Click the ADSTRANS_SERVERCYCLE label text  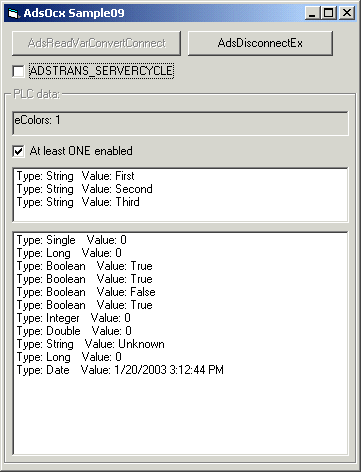(x=101, y=71)
